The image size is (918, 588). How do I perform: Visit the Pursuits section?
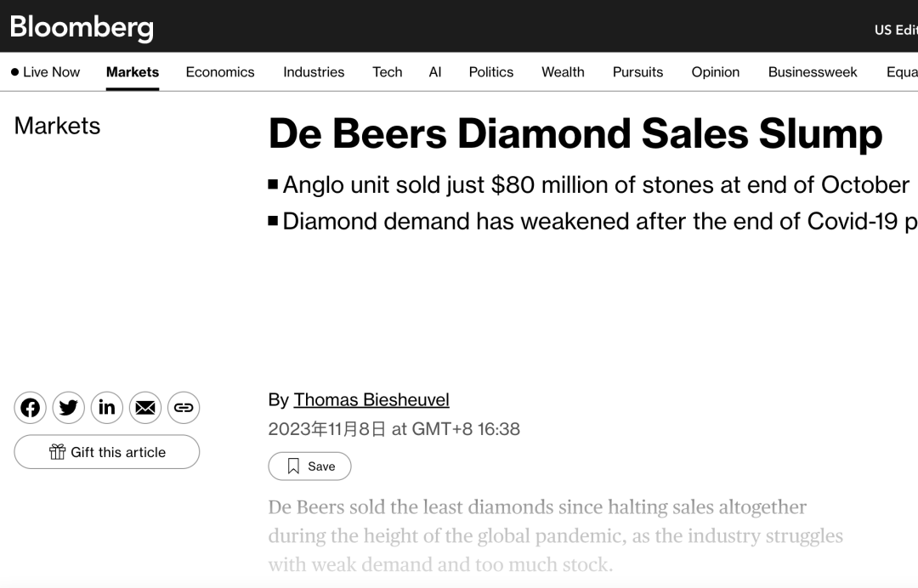pyautogui.click(x=638, y=72)
